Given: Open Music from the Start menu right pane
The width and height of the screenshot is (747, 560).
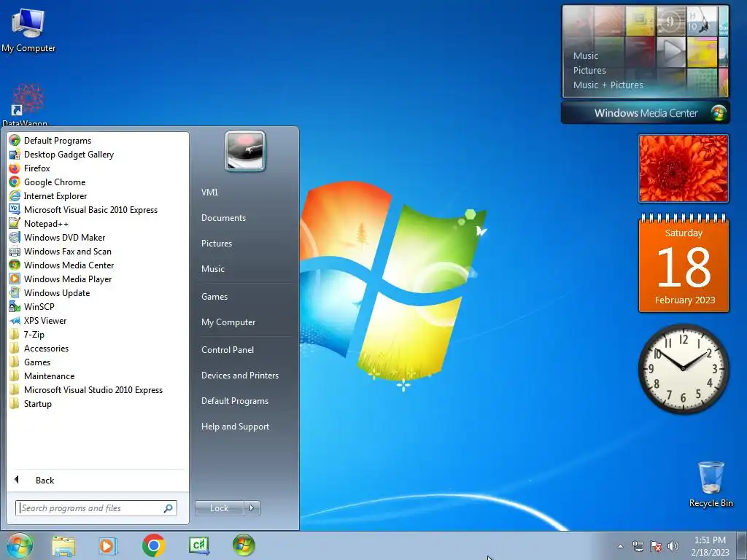Looking at the screenshot, I should pos(212,269).
